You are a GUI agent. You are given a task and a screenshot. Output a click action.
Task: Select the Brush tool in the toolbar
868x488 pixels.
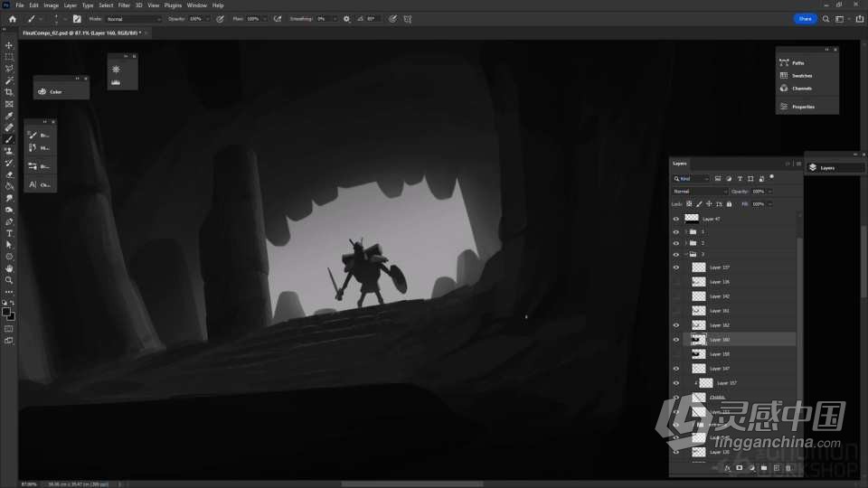click(x=9, y=139)
